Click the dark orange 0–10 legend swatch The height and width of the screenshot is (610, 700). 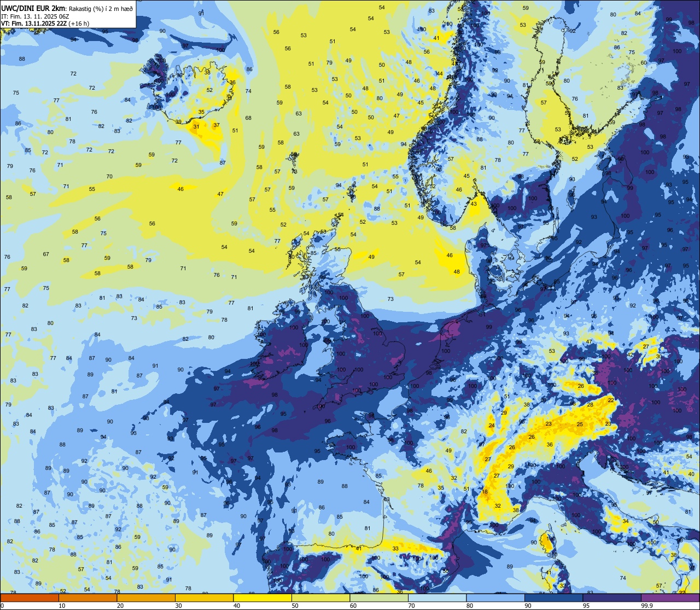tap(30, 597)
